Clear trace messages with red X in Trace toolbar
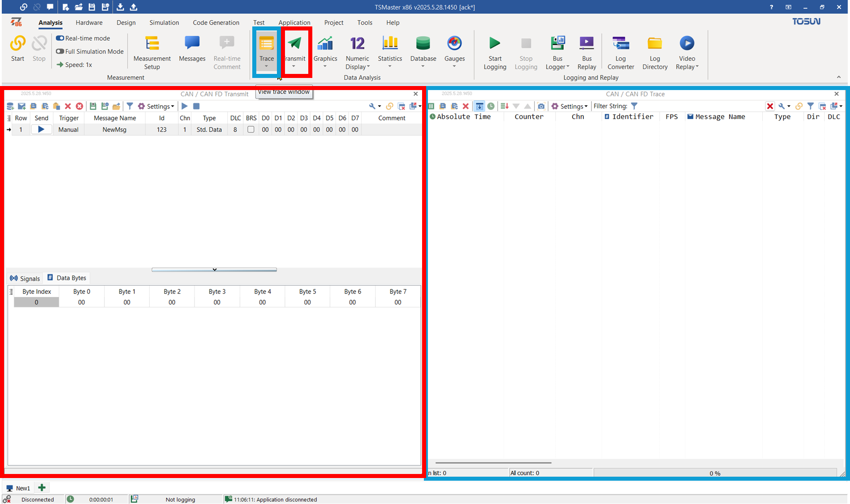850x504 pixels. pyautogui.click(x=466, y=106)
